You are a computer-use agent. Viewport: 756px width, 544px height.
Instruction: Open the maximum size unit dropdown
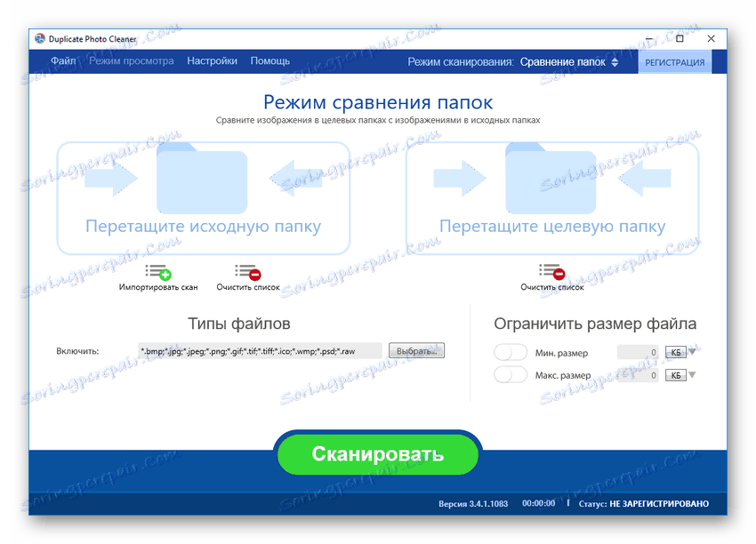[680, 375]
